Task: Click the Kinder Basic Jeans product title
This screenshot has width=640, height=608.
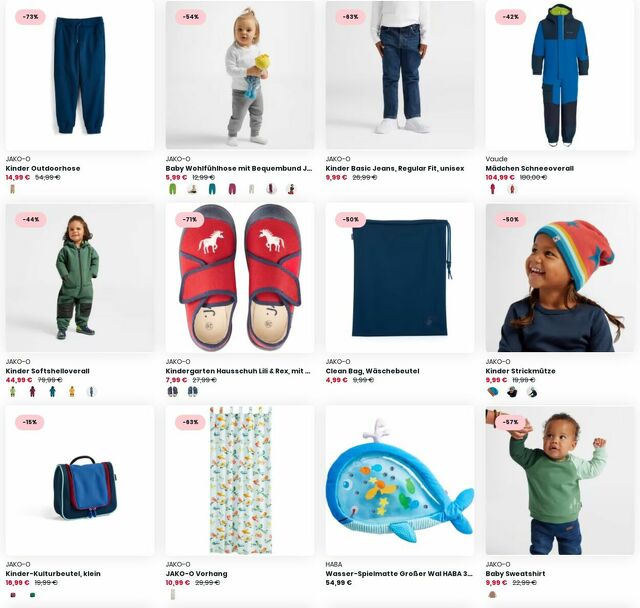Action: (395, 168)
